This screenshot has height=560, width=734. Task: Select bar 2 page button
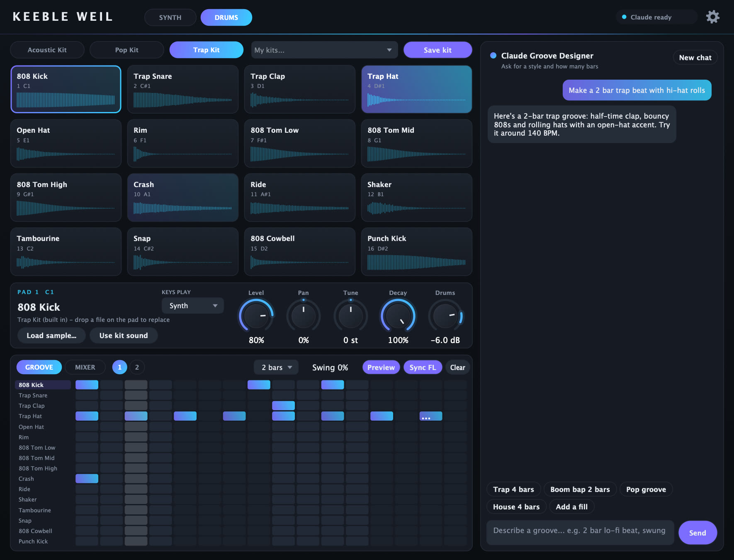[x=137, y=367]
